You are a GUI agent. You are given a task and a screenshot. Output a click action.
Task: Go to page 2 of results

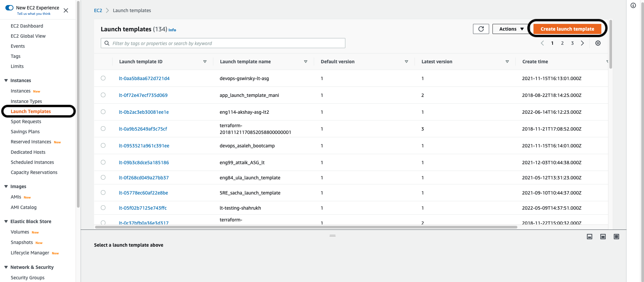[562, 43]
